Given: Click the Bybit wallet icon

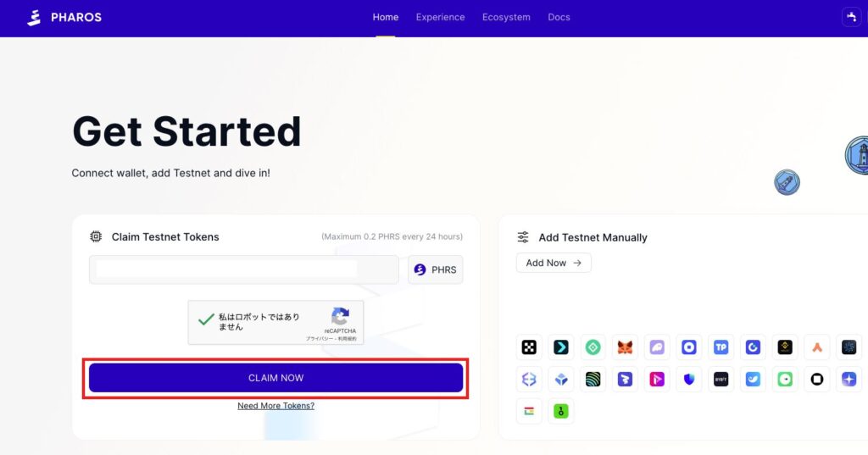Looking at the screenshot, I should 721,379.
